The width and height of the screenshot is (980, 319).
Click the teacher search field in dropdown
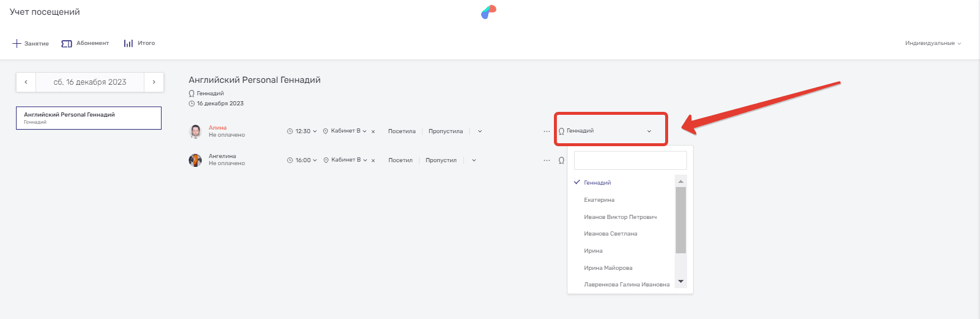(630, 160)
